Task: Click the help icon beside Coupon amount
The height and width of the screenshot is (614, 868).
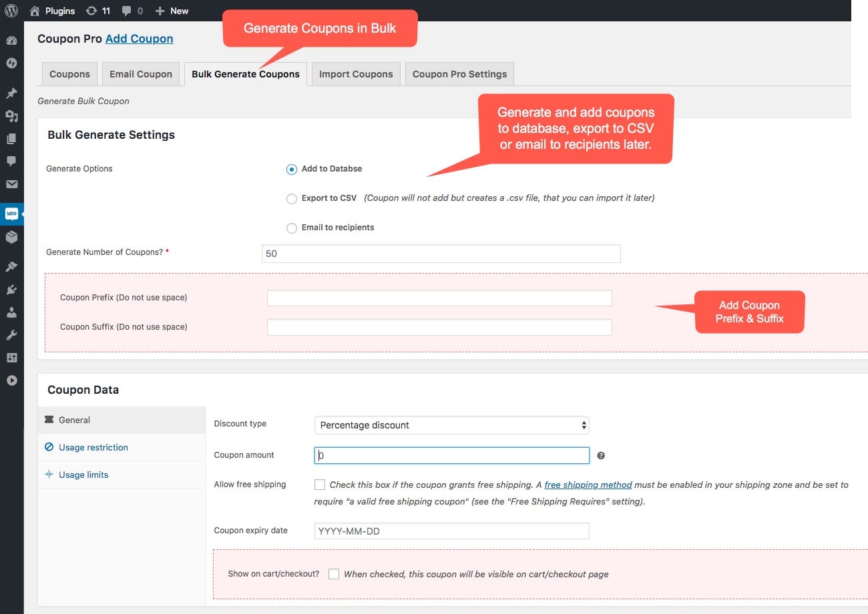Action: click(601, 456)
